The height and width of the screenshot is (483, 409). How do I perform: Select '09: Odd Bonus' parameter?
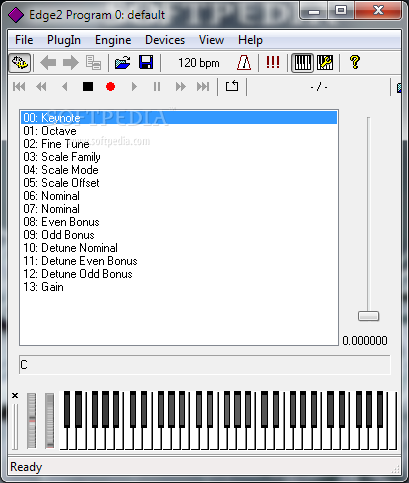coord(179,235)
